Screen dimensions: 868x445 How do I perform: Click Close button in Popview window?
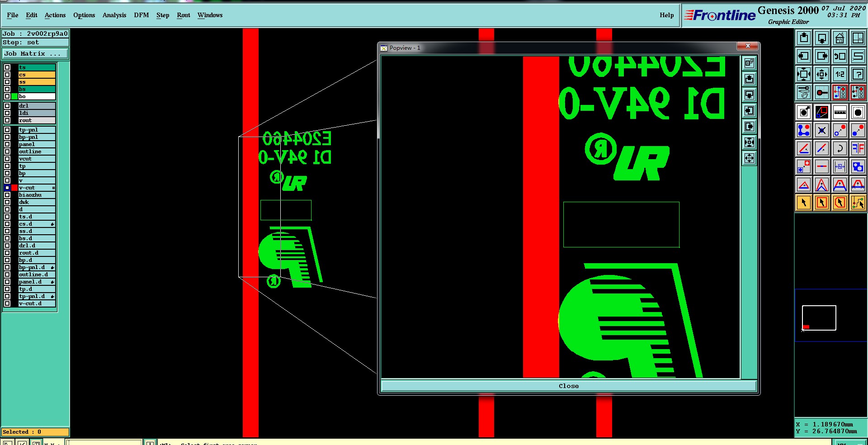tap(568, 386)
